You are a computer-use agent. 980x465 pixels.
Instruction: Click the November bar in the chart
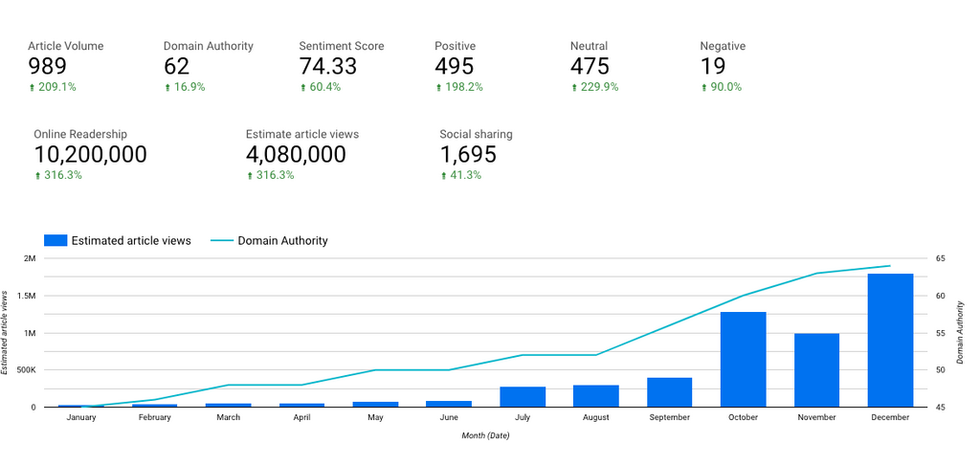pos(816,370)
